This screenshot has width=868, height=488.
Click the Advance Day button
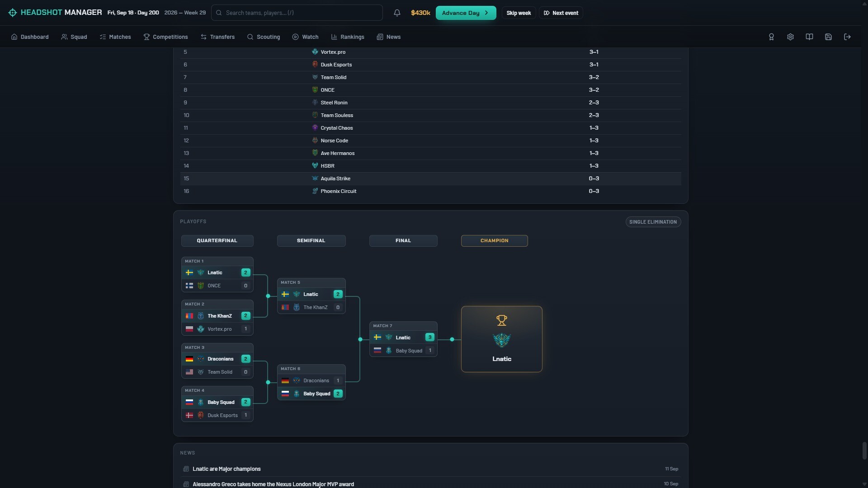click(466, 13)
